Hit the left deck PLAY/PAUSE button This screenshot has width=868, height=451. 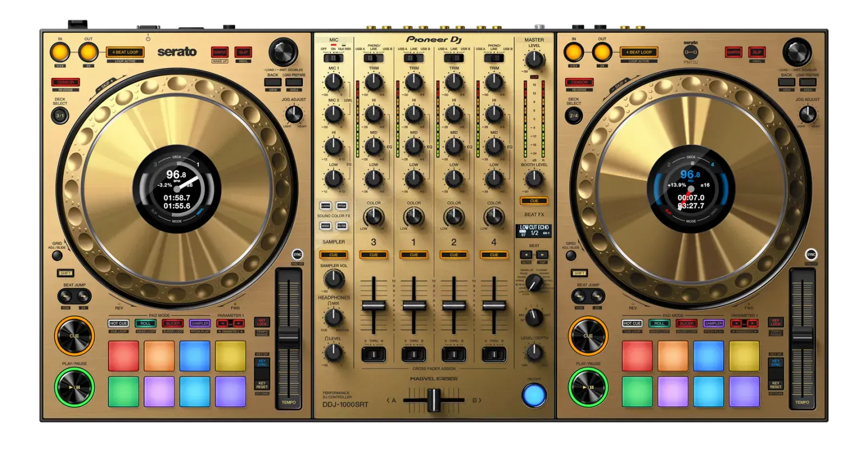[x=74, y=387]
